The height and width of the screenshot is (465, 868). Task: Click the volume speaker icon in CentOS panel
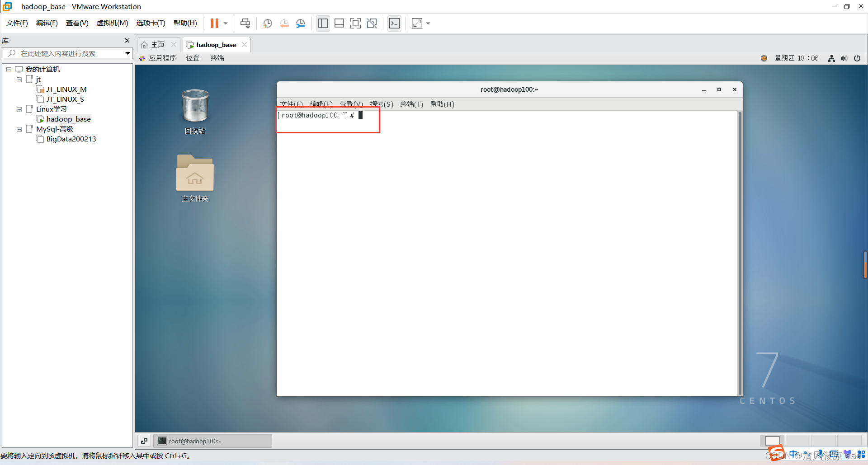[x=844, y=58]
